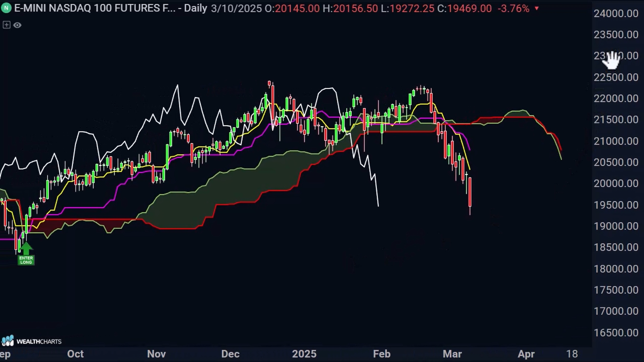Click the close value 19469.00

point(470,8)
